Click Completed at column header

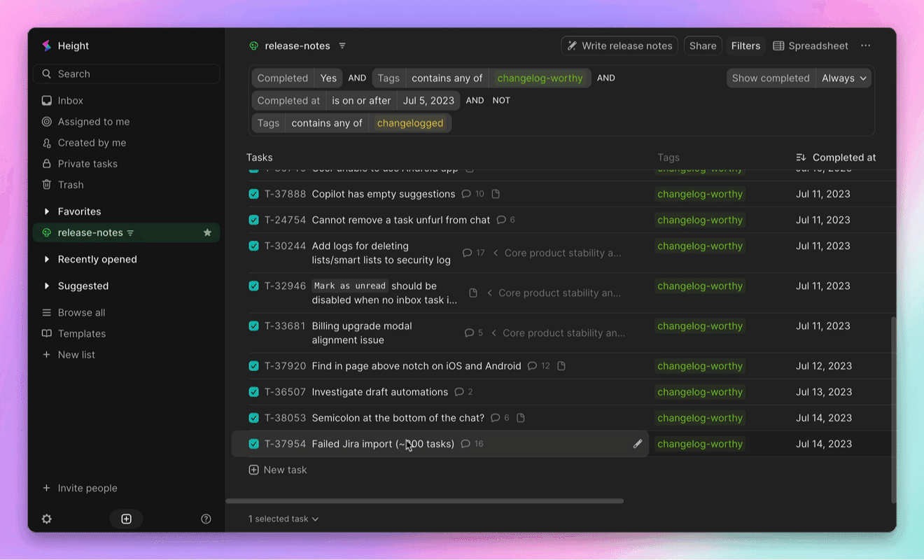click(x=843, y=157)
